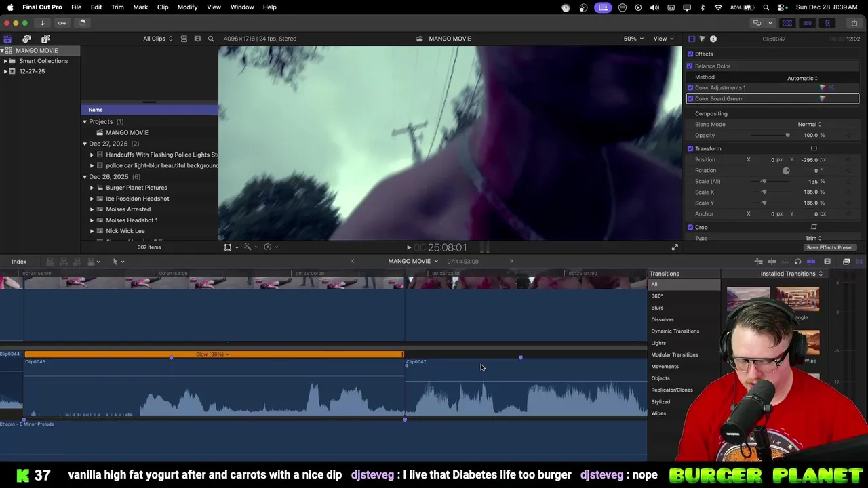Open Photos and Audio sidebar

[x=26, y=39]
